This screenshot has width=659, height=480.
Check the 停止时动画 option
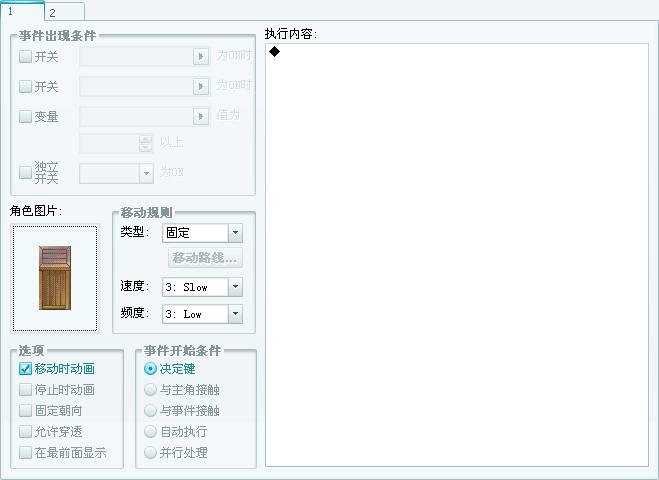click(x=25, y=390)
